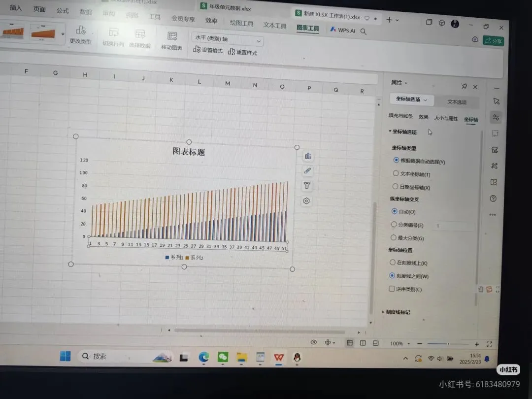The image size is (532, 399).
Task: Click the selection arrow sidebar icon
Action: tap(497, 101)
